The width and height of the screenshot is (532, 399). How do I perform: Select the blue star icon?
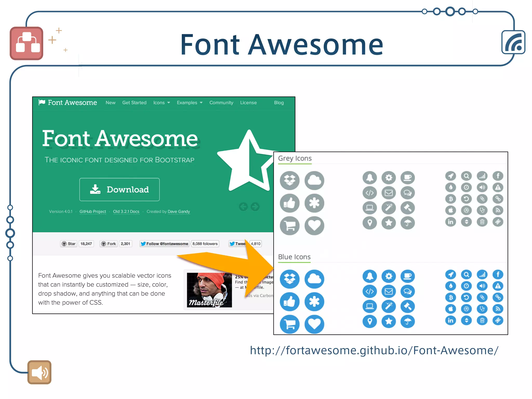pos(389,321)
